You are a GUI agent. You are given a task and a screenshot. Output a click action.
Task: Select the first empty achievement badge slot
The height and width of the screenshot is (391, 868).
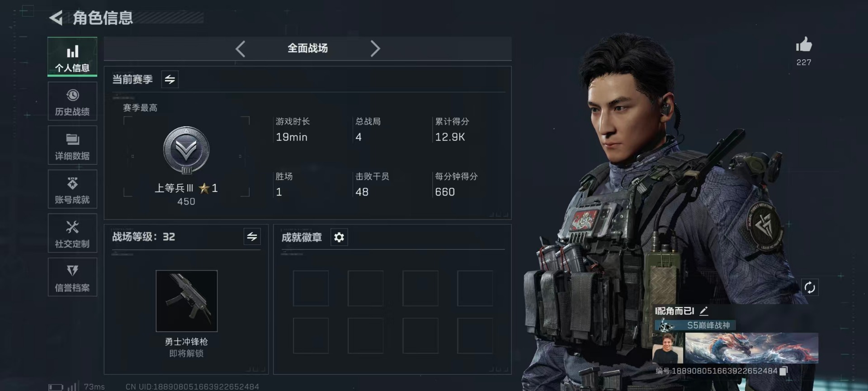click(311, 288)
